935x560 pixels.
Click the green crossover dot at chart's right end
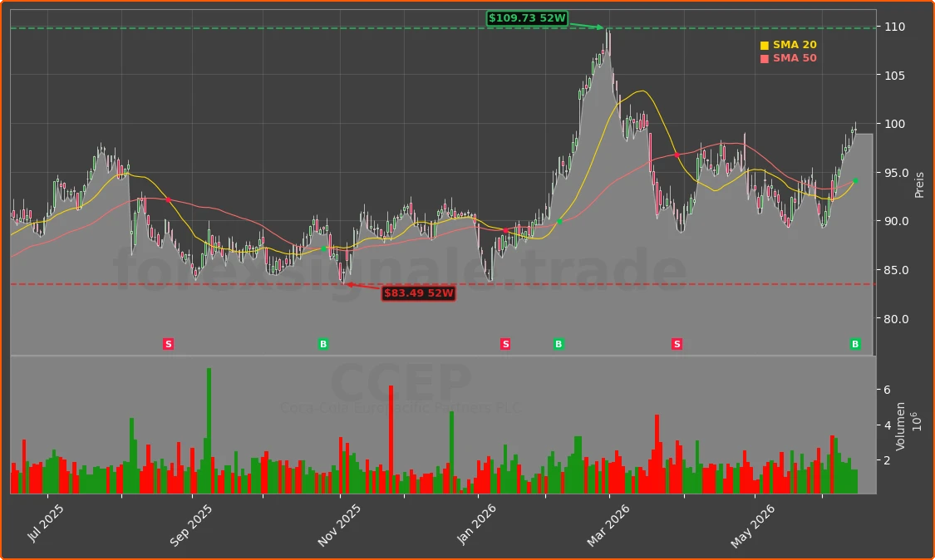click(856, 180)
